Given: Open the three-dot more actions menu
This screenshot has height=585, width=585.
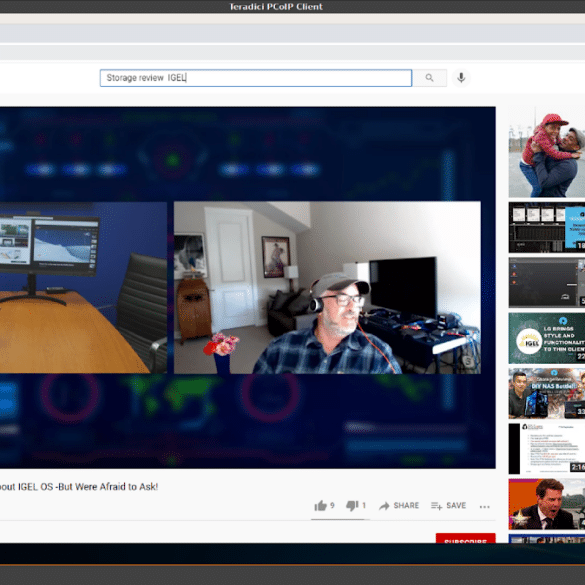Looking at the screenshot, I should (x=484, y=506).
